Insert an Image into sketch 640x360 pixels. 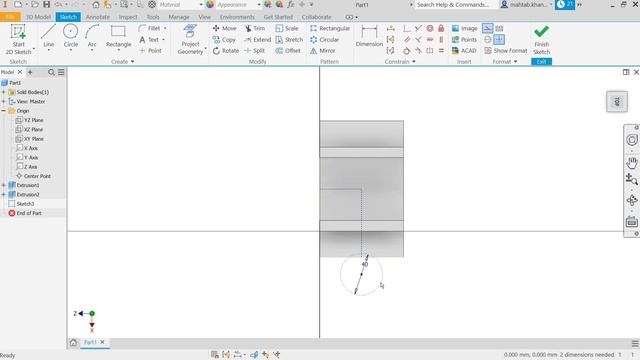[x=464, y=28]
